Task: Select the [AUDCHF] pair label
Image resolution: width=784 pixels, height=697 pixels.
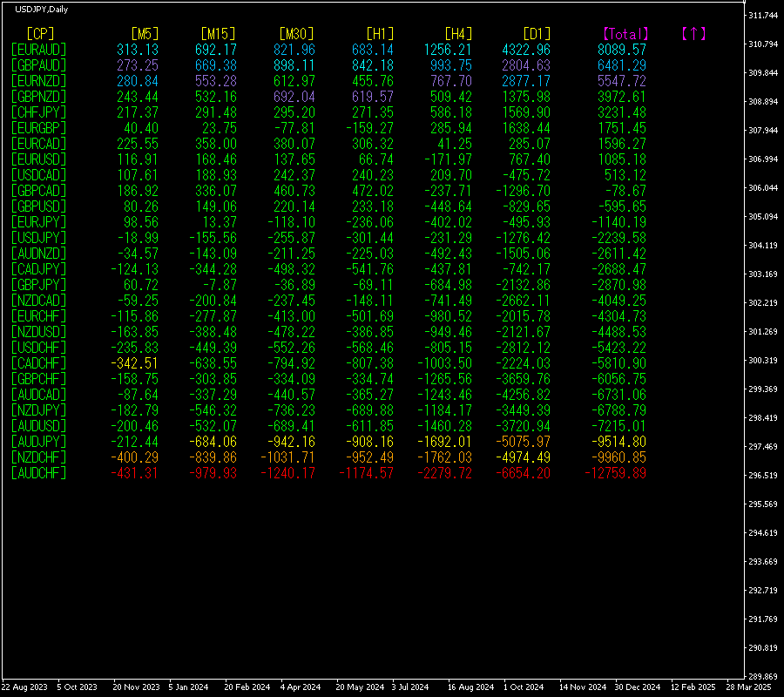Action: [x=38, y=473]
